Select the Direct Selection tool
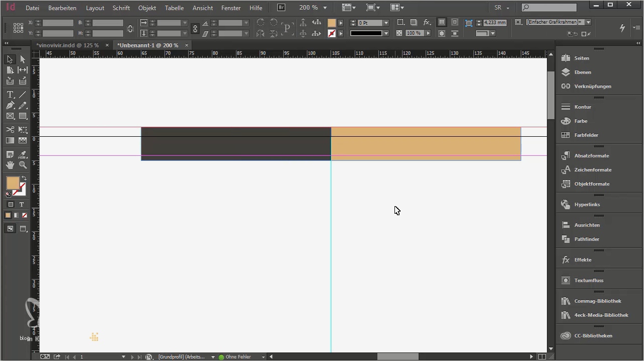Viewport: 644px width, 361px height. (x=23, y=59)
